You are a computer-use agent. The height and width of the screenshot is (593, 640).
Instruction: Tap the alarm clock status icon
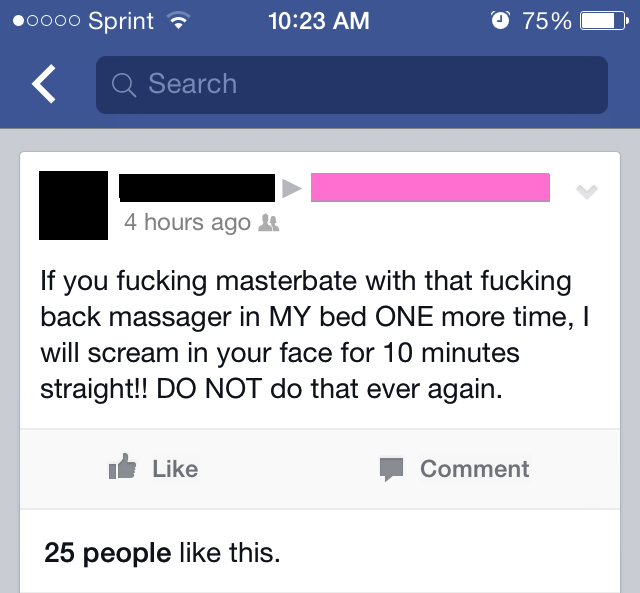click(500, 20)
